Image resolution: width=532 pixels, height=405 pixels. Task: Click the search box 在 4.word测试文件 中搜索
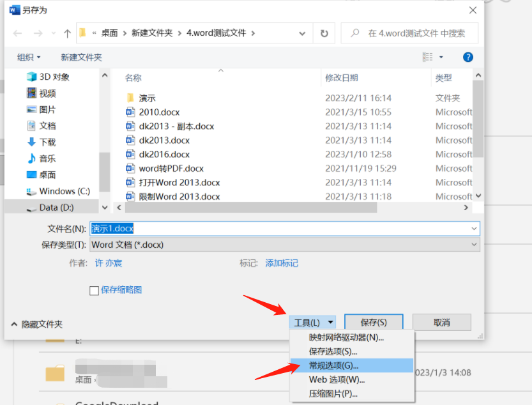(x=409, y=33)
